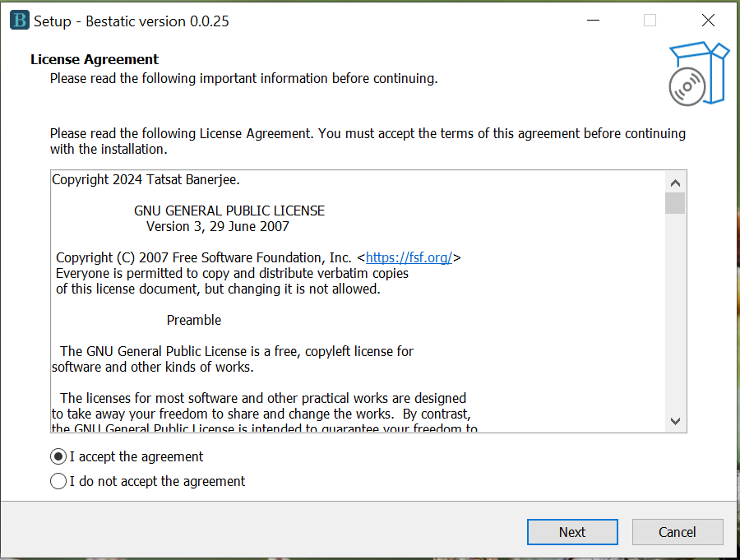
Task: Click the minimize icon of the setup window
Action: [x=593, y=20]
